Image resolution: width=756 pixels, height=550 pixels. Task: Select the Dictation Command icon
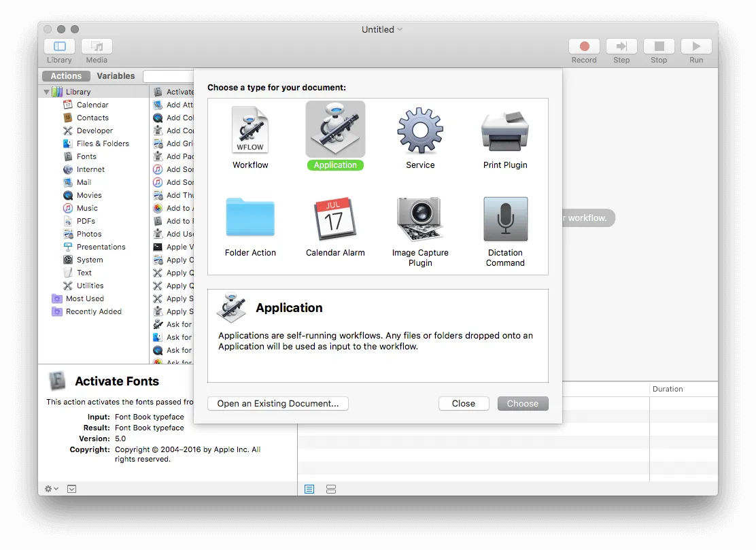(505, 219)
